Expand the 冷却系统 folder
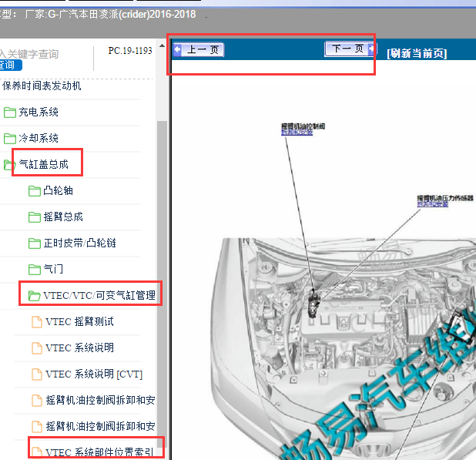The height and width of the screenshot is (460, 476). 39,138
